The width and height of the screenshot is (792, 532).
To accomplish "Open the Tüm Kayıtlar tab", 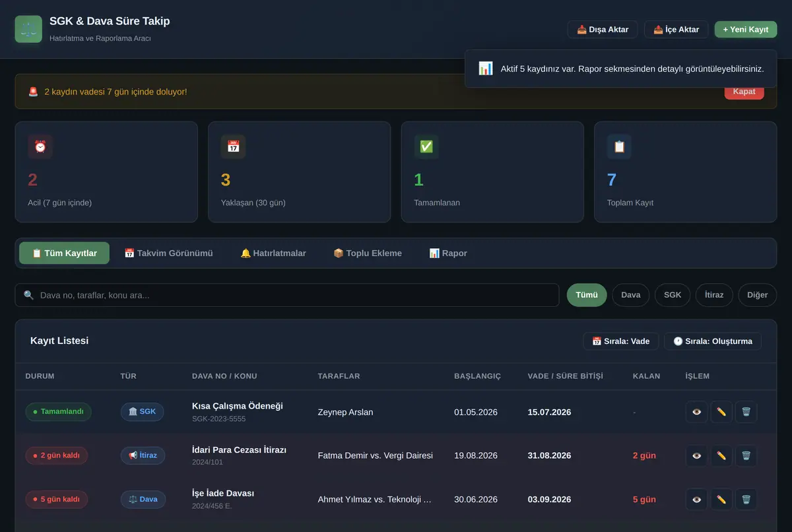I will 64,253.
